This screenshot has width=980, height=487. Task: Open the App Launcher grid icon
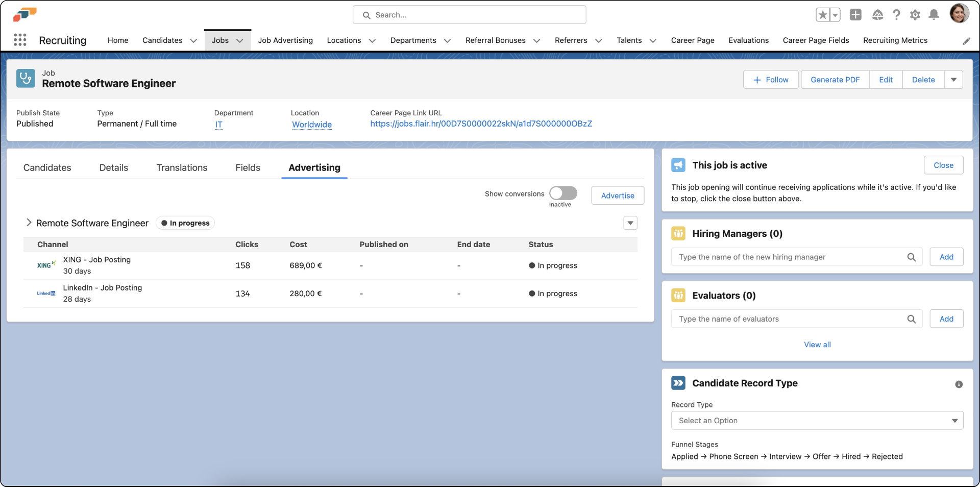coord(20,40)
